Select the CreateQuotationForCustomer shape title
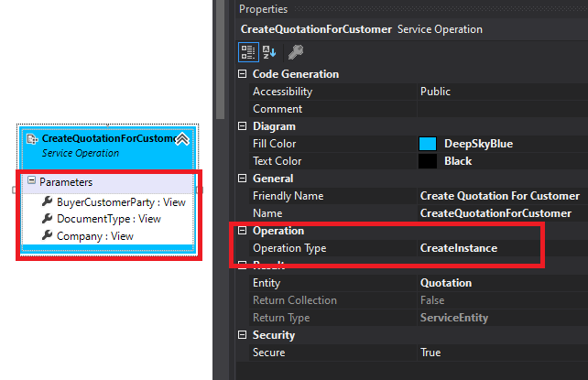This screenshot has width=588, height=380. tap(108, 138)
